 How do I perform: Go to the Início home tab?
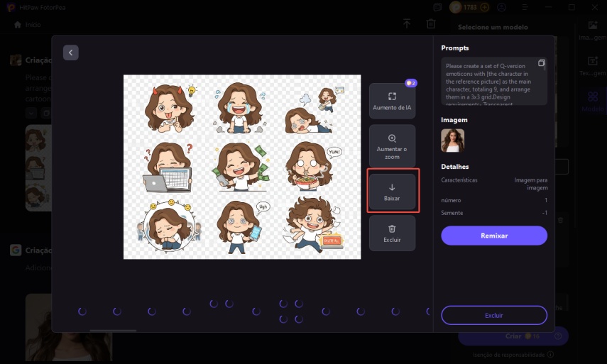coord(27,24)
